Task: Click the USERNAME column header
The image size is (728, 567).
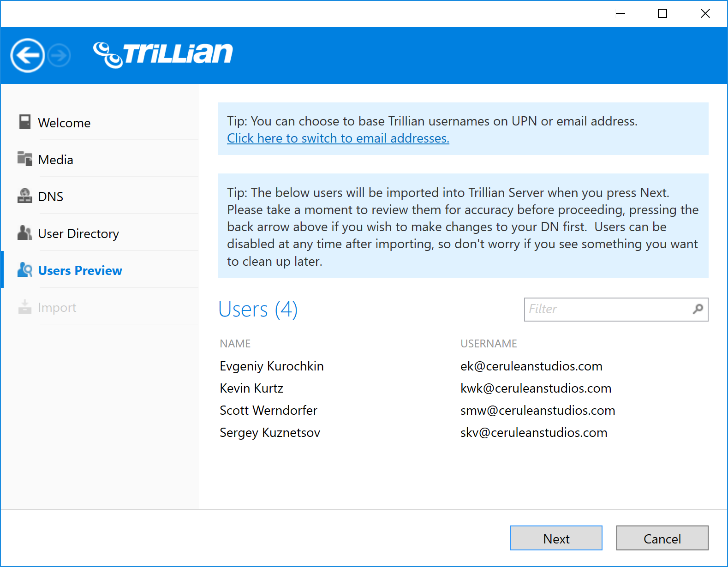Action: (489, 343)
